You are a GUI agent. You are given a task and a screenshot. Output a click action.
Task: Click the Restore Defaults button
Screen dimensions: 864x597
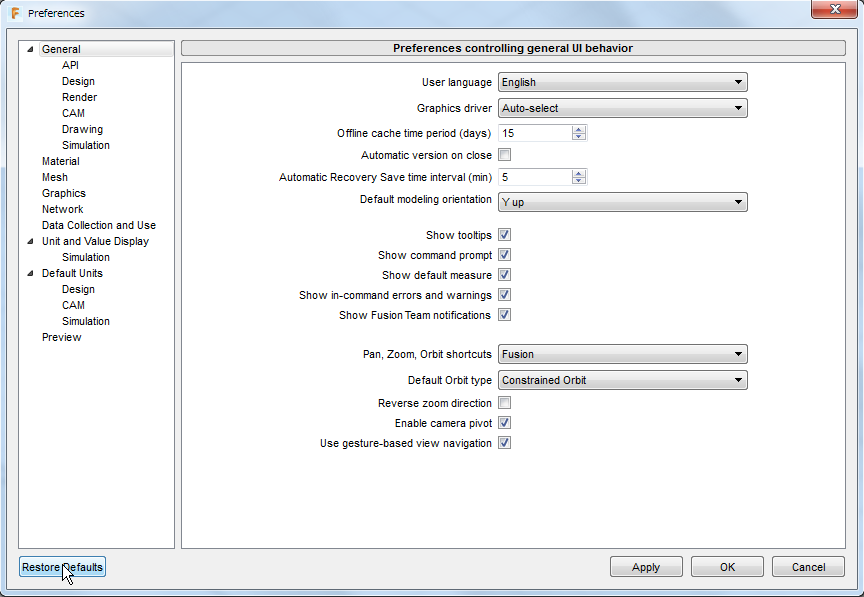(62, 567)
